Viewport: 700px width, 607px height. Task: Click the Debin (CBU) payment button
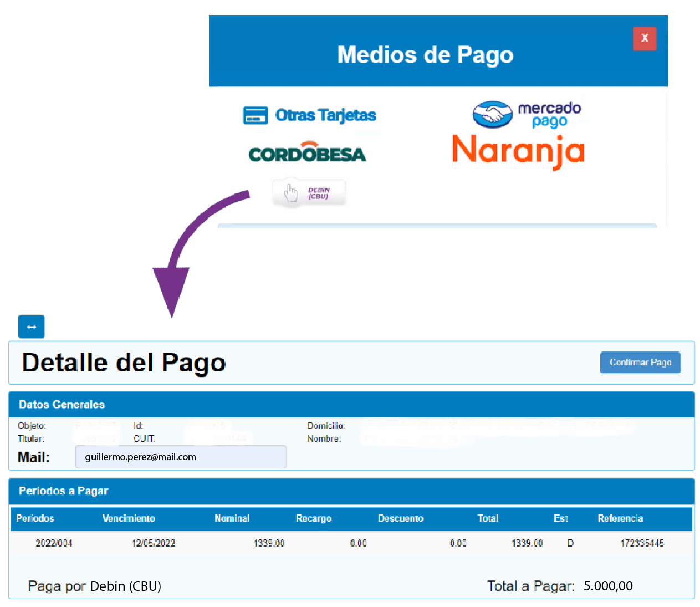(309, 192)
